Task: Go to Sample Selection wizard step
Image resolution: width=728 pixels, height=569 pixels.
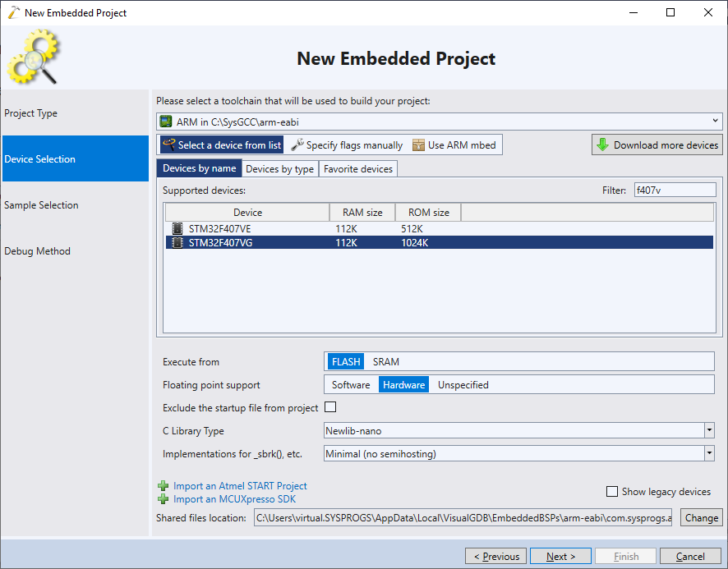Action: click(x=76, y=204)
